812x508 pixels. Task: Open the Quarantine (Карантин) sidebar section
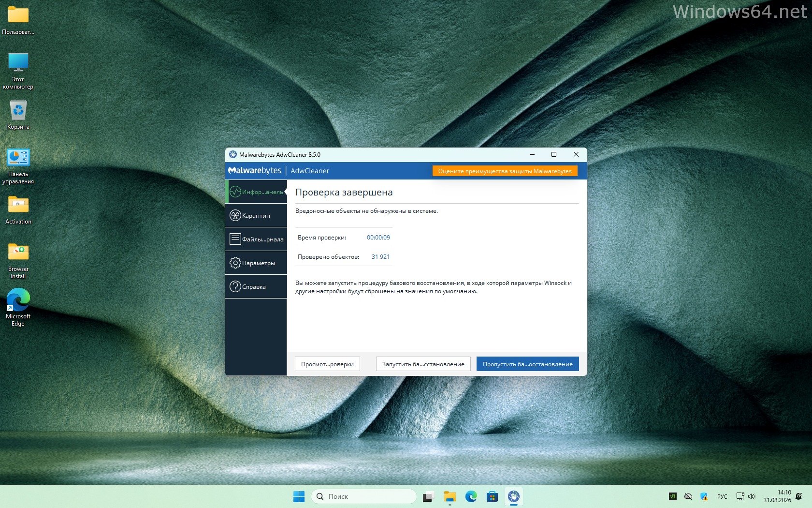pos(256,215)
